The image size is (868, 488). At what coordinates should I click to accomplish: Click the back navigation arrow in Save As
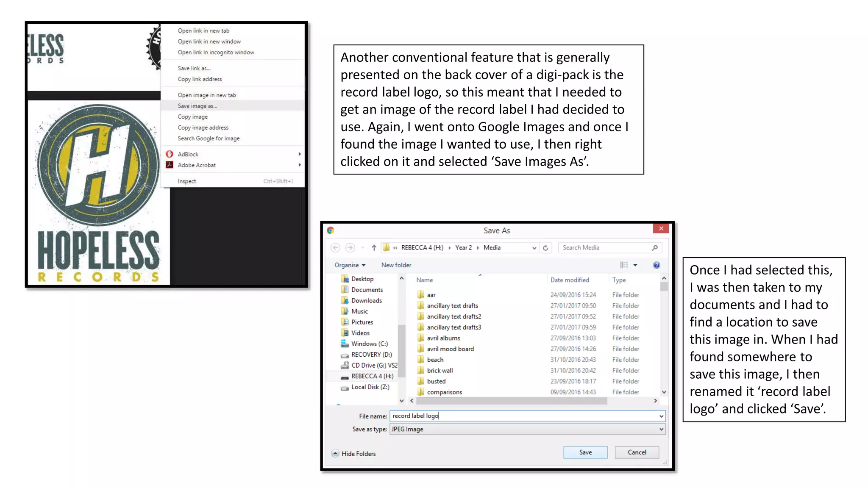[335, 248]
